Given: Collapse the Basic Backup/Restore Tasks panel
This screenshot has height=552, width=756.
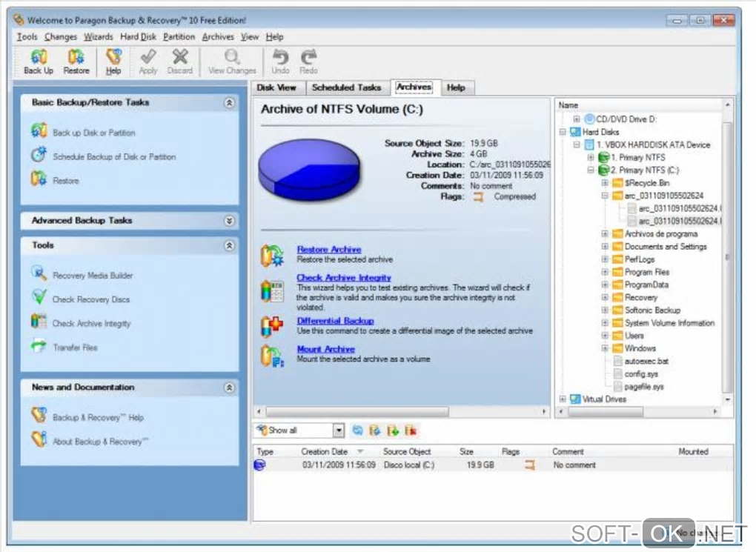Looking at the screenshot, I should [230, 103].
